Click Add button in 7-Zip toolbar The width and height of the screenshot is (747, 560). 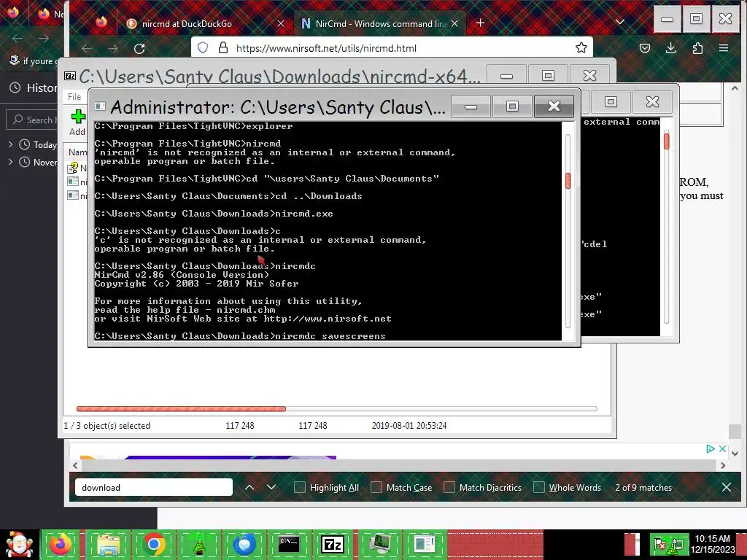(x=77, y=122)
